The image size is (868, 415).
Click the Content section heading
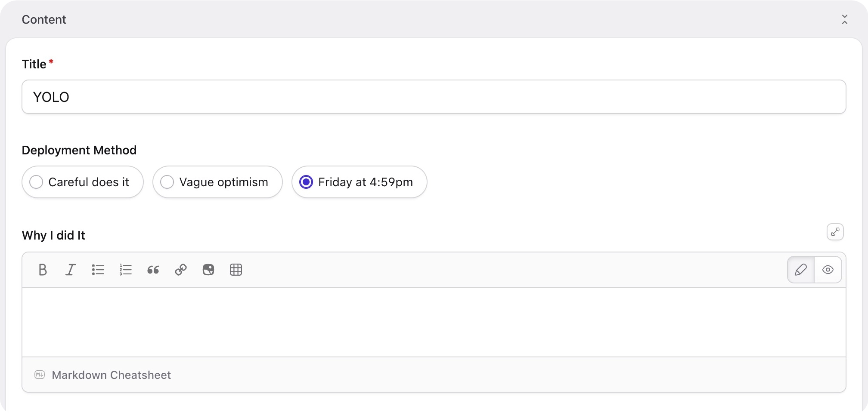click(x=44, y=19)
